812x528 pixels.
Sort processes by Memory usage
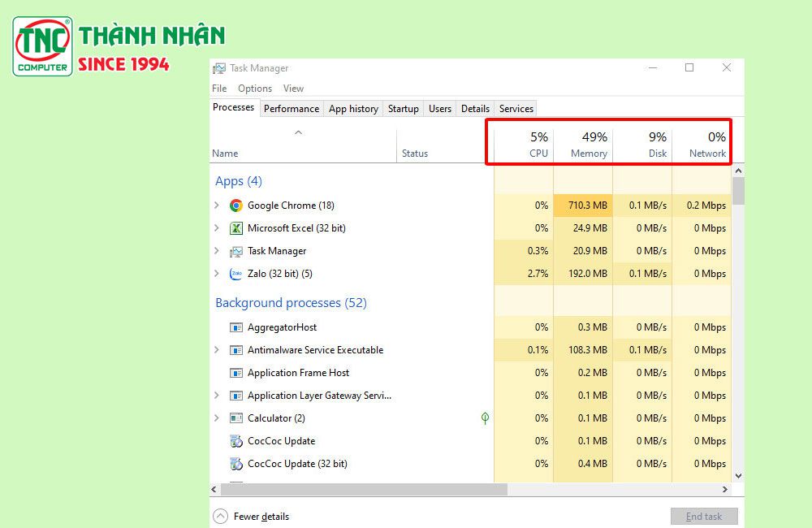pos(583,145)
